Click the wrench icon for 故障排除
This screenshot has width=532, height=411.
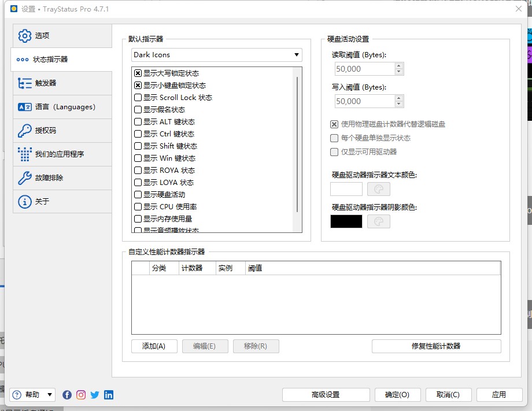24,178
